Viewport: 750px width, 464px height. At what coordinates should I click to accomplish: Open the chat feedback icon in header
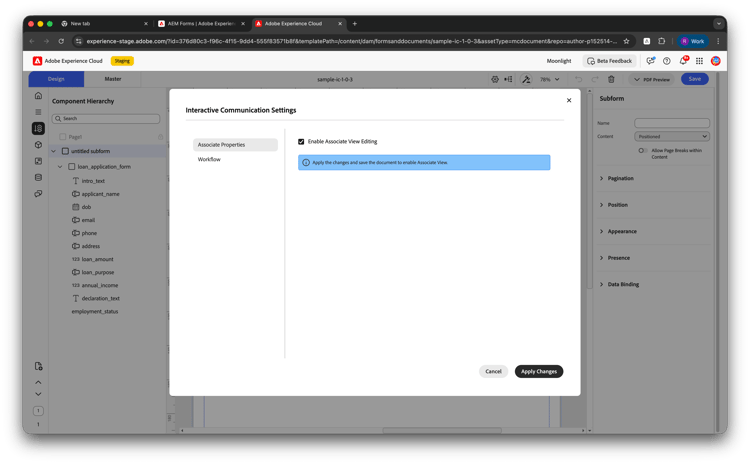[651, 61]
